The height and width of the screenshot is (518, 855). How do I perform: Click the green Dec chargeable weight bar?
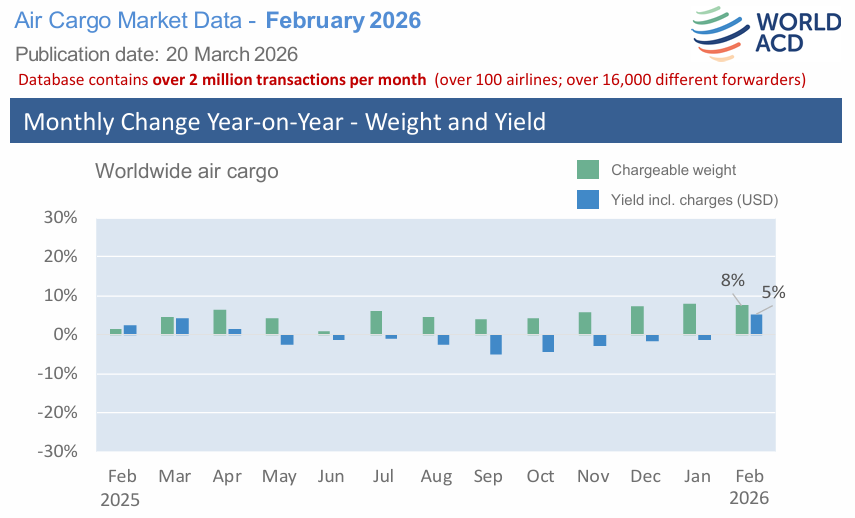[637, 320]
